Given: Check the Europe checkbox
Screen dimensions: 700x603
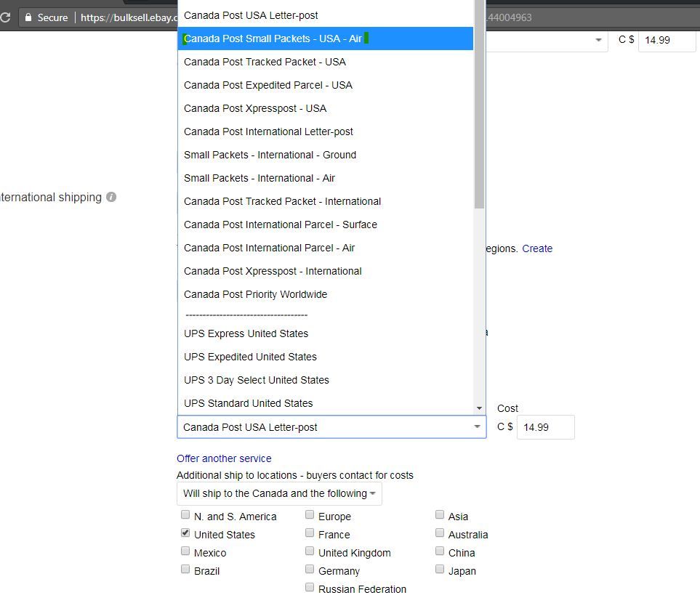Looking at the screenshot, I should pos(310,514).
